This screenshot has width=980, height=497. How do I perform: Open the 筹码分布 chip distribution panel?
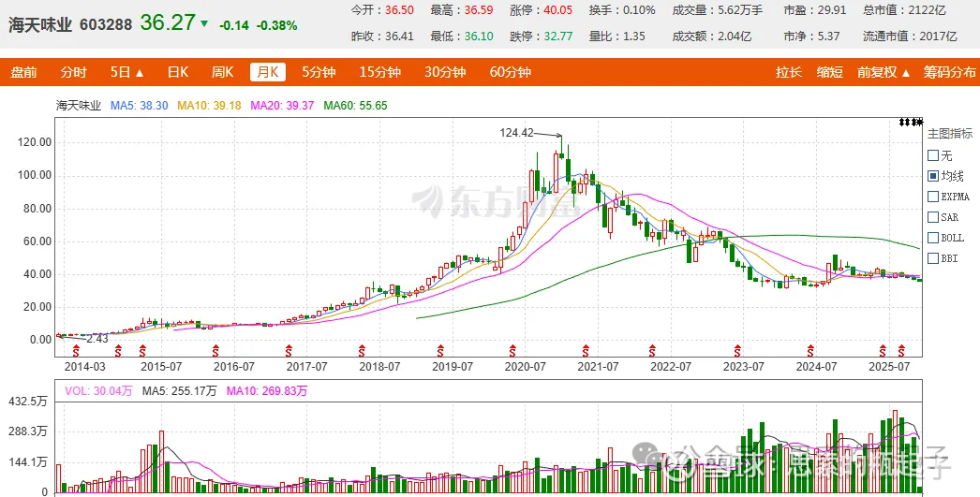tap(949, 72)
